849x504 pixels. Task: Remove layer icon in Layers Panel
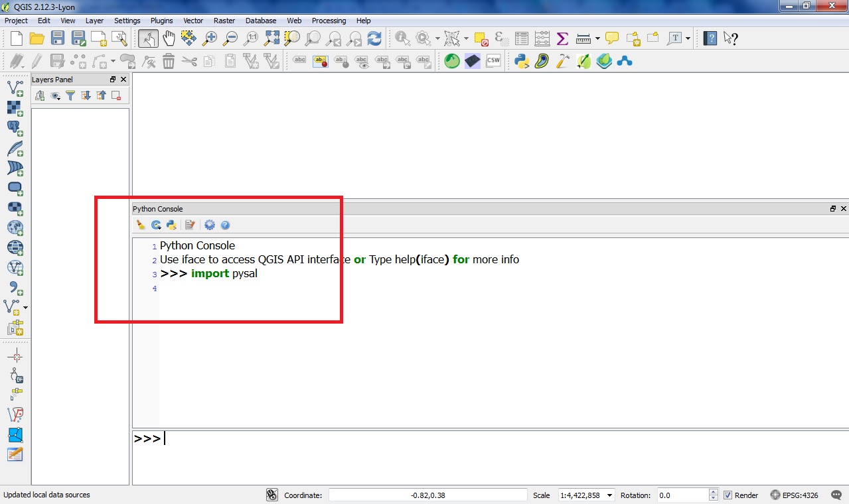pos(116,95)
